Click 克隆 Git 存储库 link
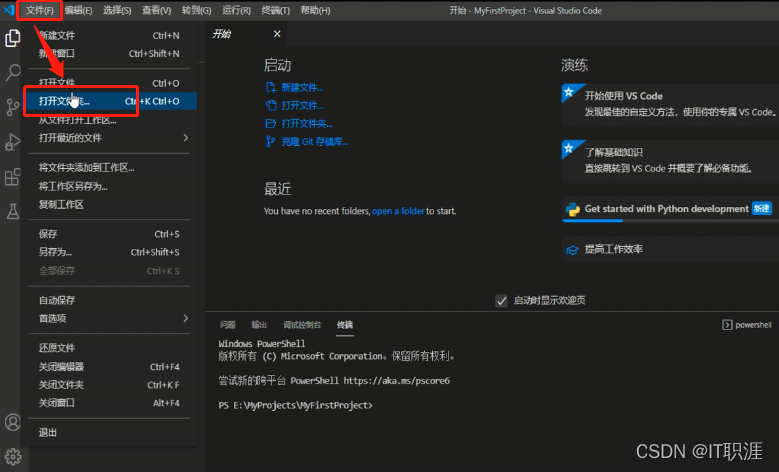Image resolution: width=779 pixels, height=472 pixels. point(314,142)
